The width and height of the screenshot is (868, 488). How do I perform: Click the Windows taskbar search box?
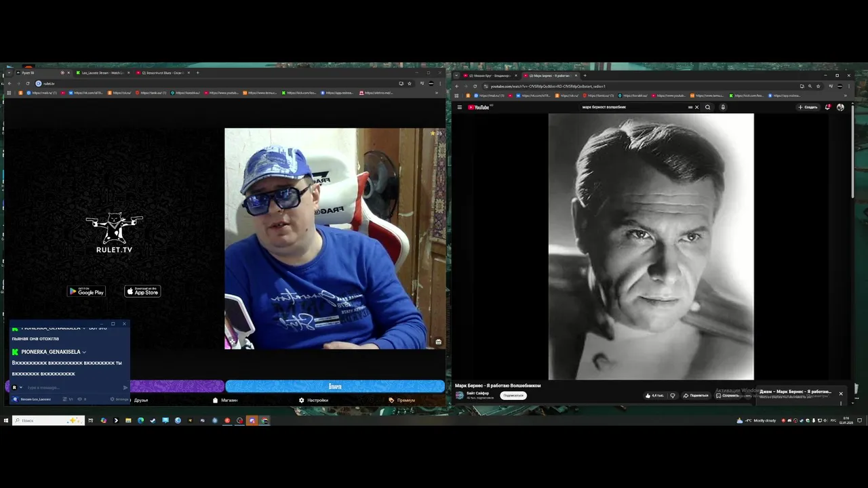[48, 420]
